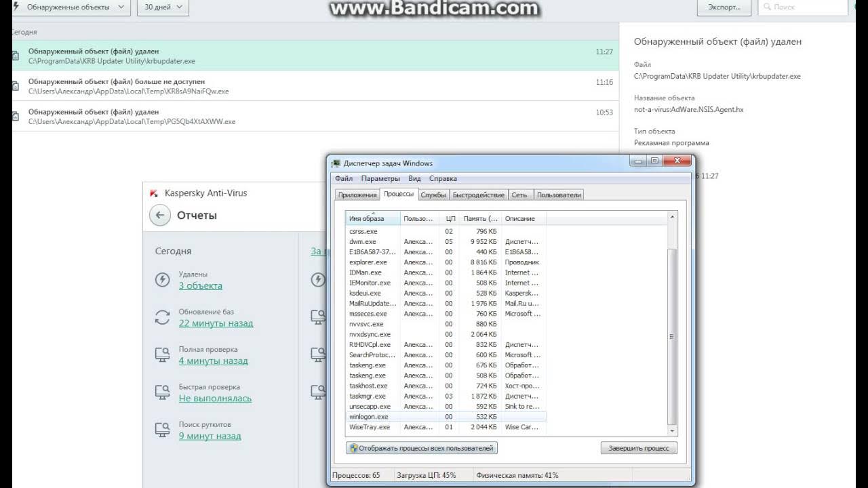
Task: Click the process list scrollbar up arrow
Action: pos(672,217)
